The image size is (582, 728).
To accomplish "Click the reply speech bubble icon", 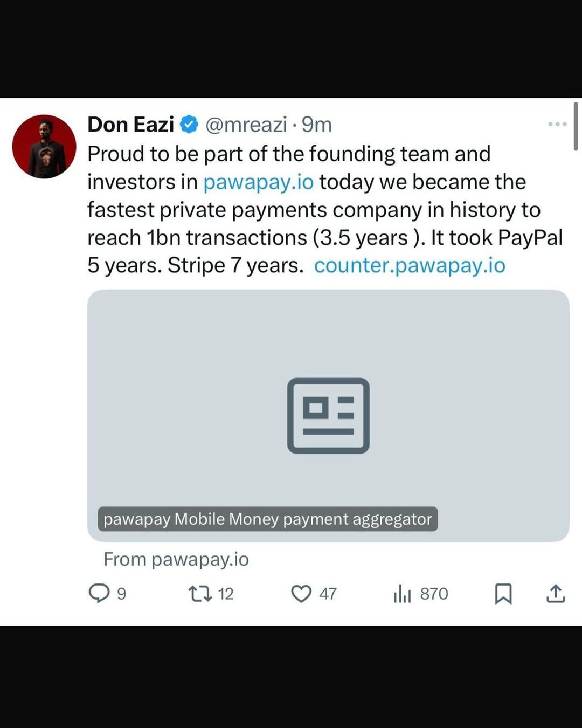I will (x=99, y=594).
